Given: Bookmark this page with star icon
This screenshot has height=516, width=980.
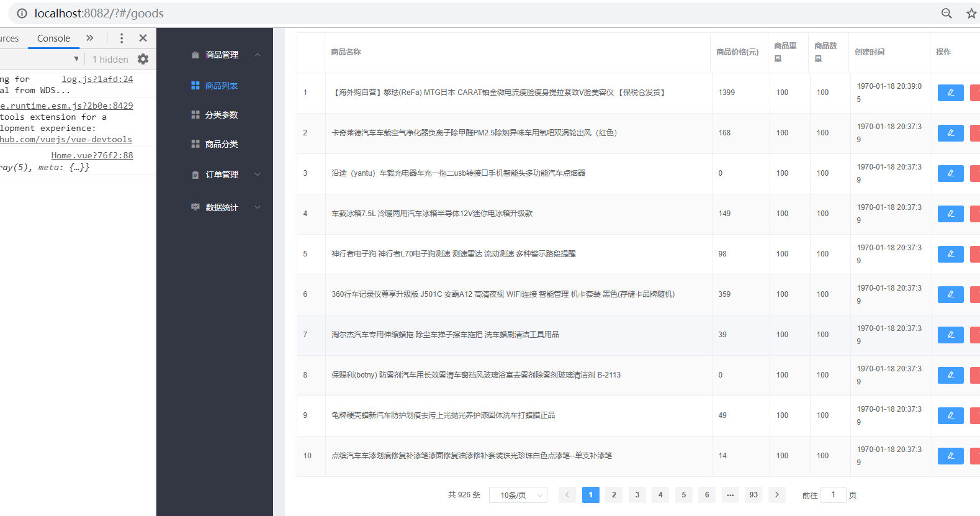Looking at the screenshot, I should 971,13.
